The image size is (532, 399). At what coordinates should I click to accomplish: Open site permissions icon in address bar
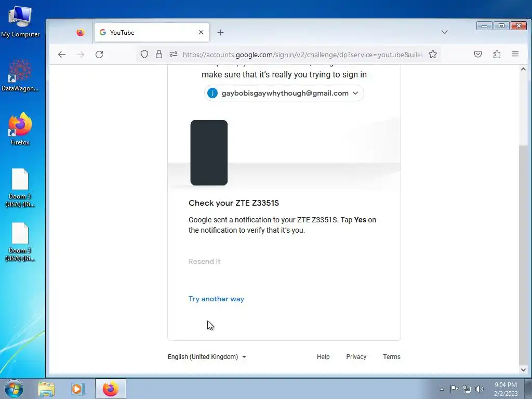(174, 54)
